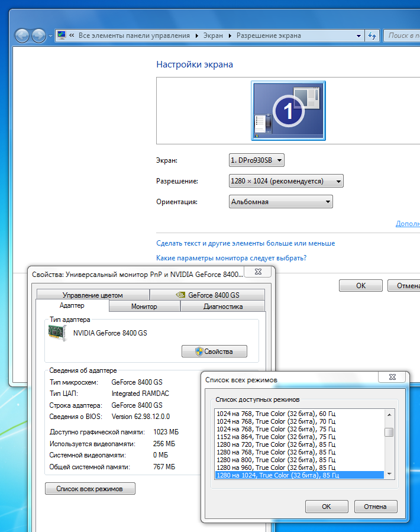Open breadcrumb 'Все элементы панели управления'
This screenshot has height=532, width=420.
tap(134, 36)
